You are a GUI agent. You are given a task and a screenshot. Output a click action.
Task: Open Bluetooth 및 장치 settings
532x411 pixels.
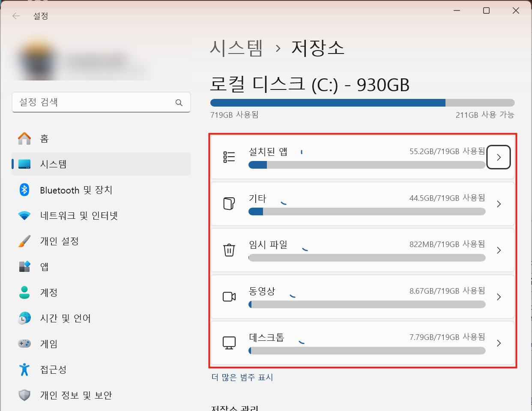coord(101,190)
